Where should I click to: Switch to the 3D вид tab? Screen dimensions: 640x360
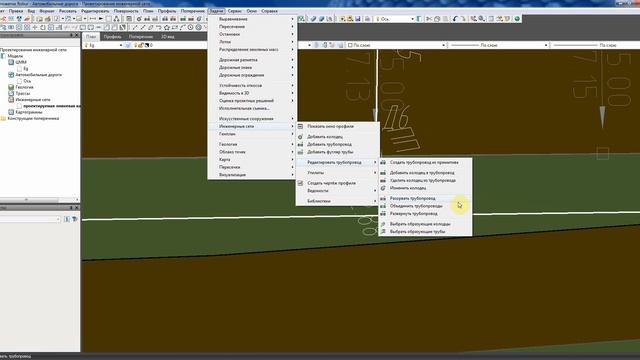point(167,36)
